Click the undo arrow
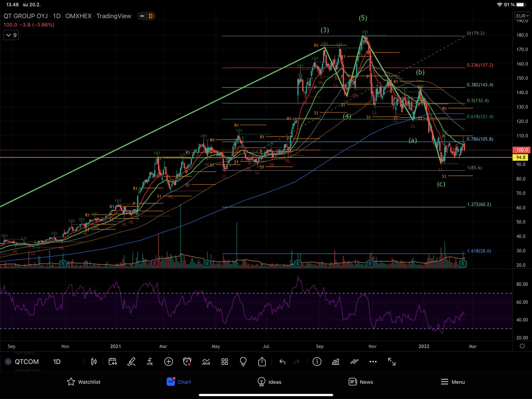Screen dimensions: 532x399 pyautogui.click(x=282, y=362)
